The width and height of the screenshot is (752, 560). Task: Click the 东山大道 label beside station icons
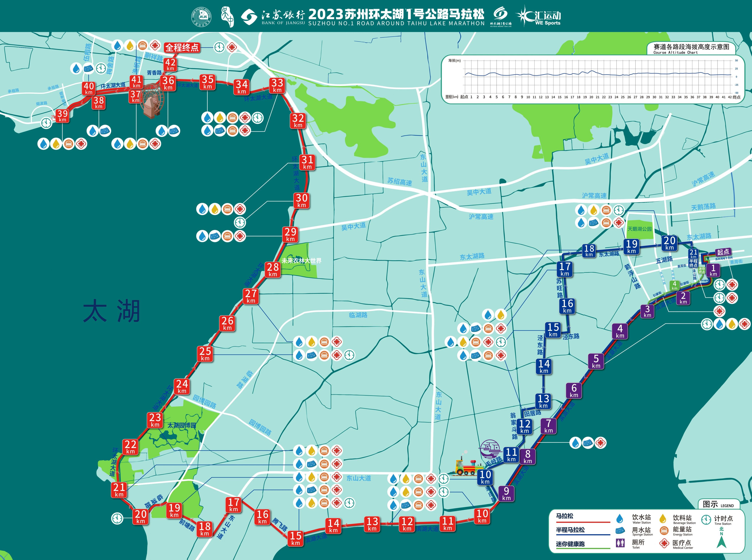359,478
